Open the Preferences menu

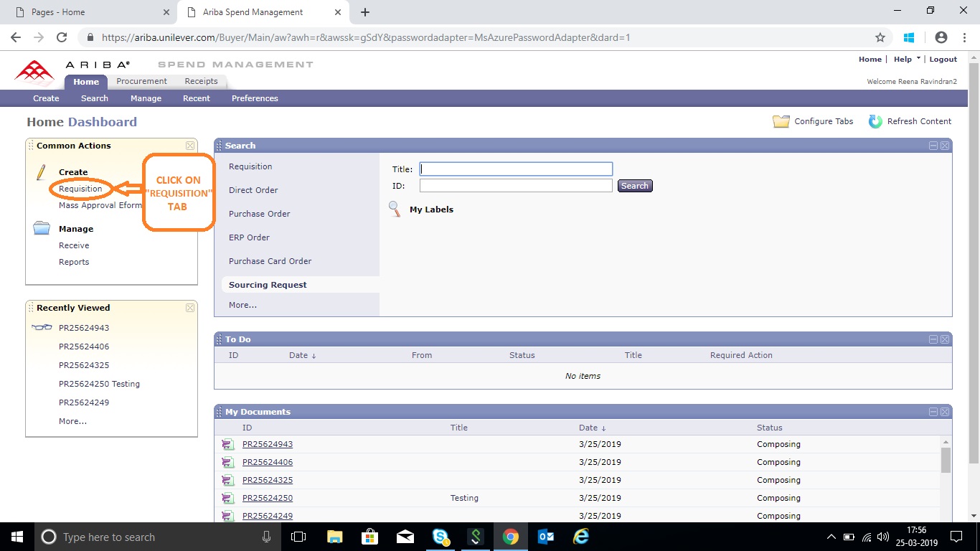255,98
